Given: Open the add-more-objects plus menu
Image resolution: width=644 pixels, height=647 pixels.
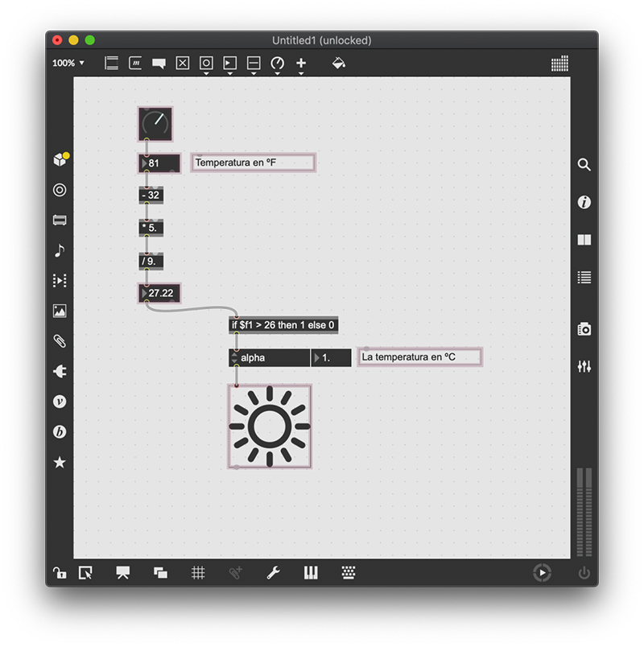Looking at the screenshot, I should (301, 63).
